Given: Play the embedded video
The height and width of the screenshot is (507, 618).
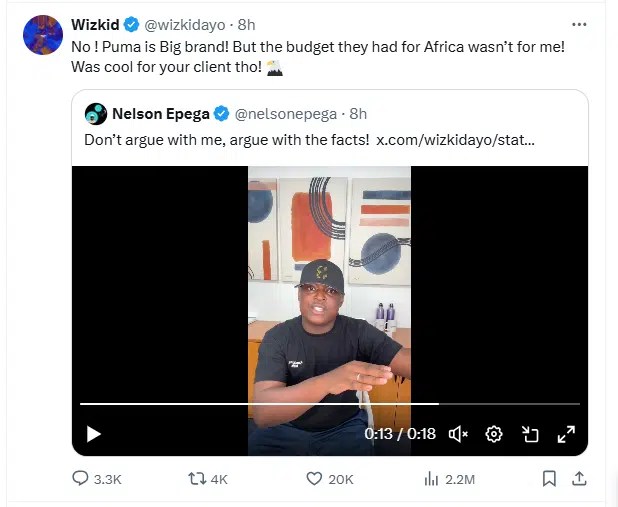Looking at the screenshot, I should click(93, 434).
